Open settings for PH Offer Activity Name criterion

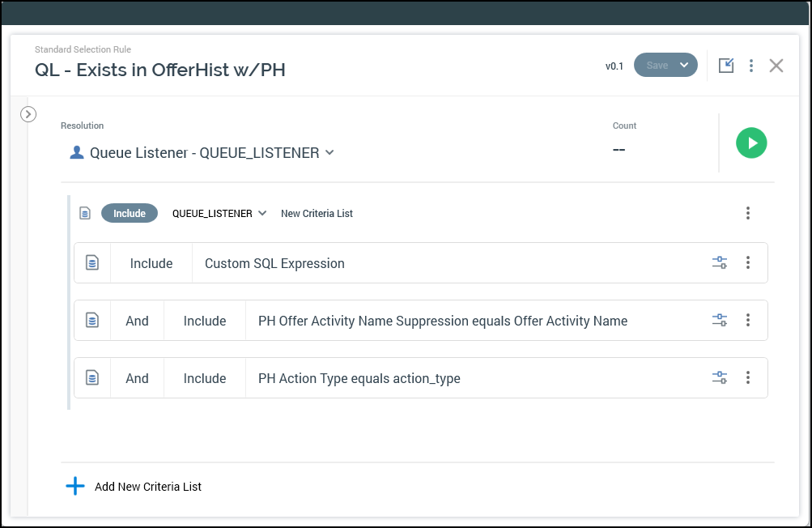[x=719, y=320]
